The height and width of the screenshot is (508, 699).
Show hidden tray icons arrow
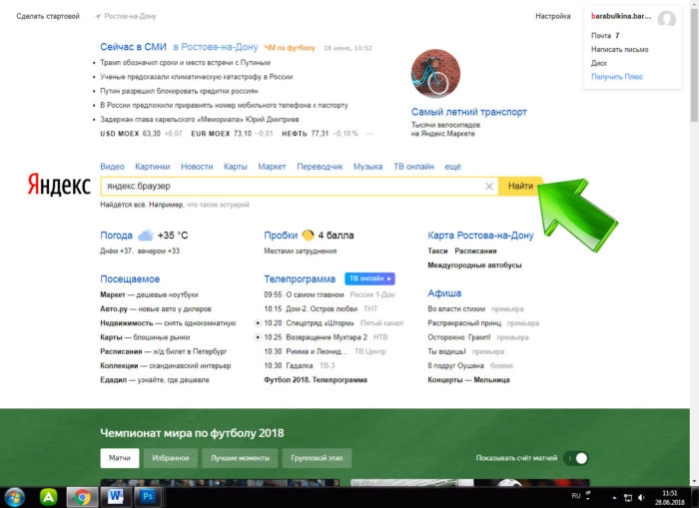614,498
